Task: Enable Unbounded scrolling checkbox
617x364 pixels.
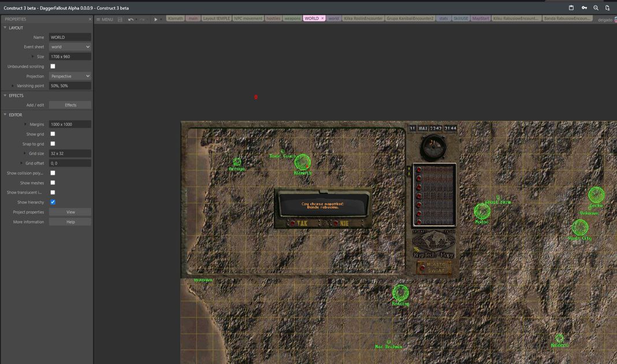Action: pyautogui.click(x=53, y=66)
